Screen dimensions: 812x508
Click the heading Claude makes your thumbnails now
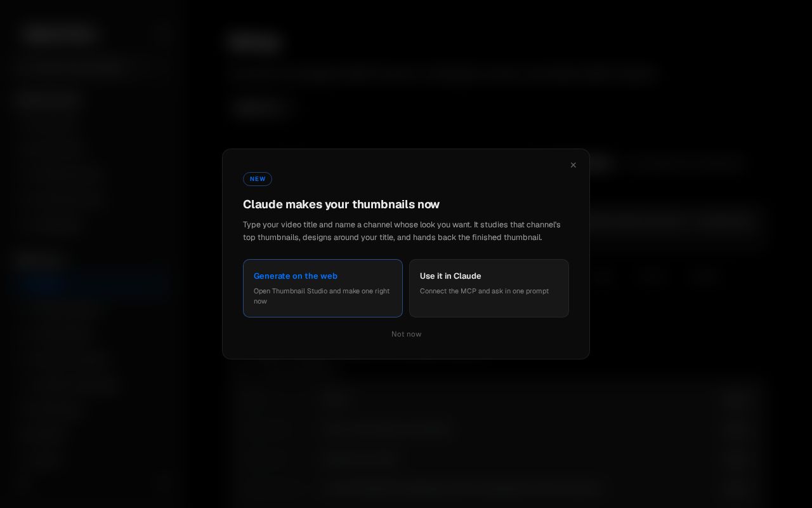341,204
